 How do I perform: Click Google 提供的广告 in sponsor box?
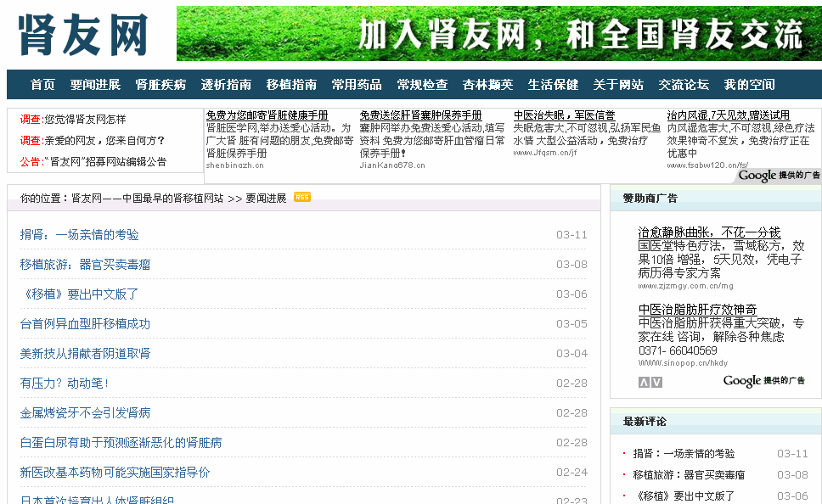pyautogui.click(x=763, y=381)
